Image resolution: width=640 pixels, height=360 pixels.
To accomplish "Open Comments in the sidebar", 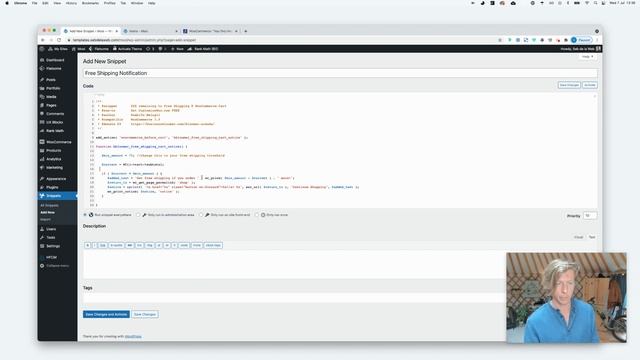I will [x=55, y=114].
